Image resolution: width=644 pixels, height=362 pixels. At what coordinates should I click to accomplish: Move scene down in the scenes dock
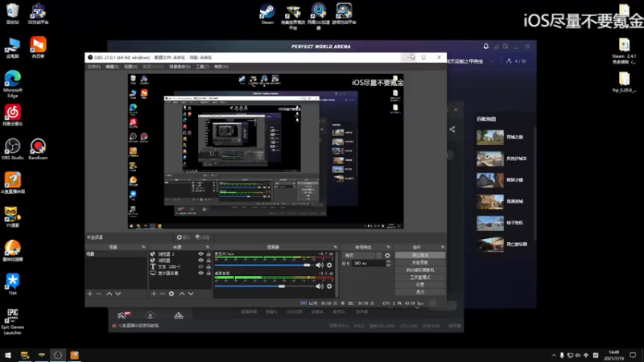[x=118, y=294]
